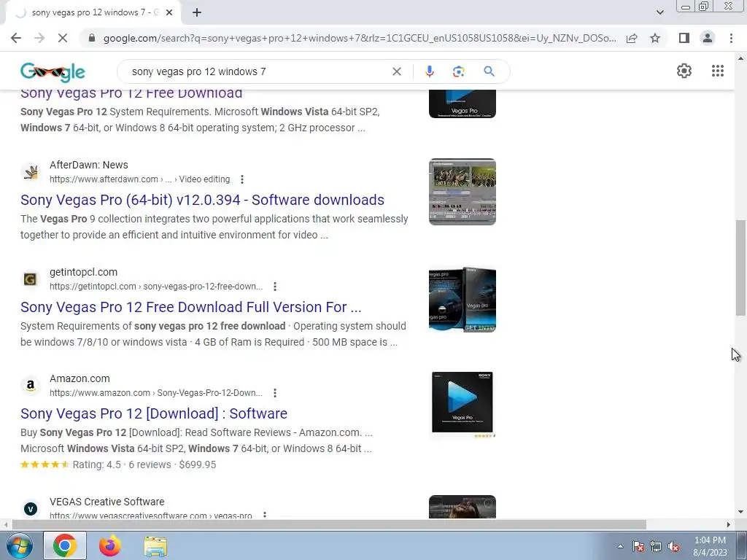This screenshot has height=560, width=747.
Task: Open the Google apps grid
Action: [718, 71]
